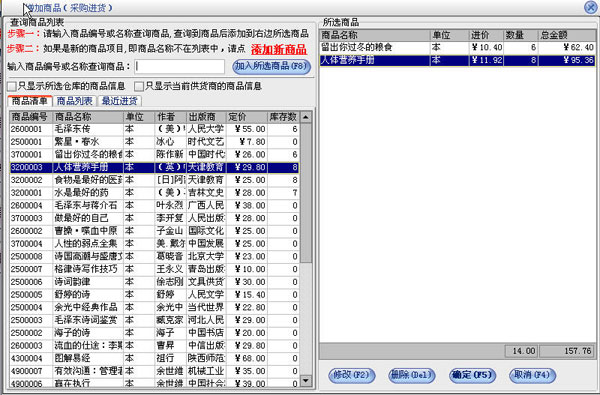Select product row 水是最好的药
This screenshot has height=395, width=600.
[x=155, y=193]
